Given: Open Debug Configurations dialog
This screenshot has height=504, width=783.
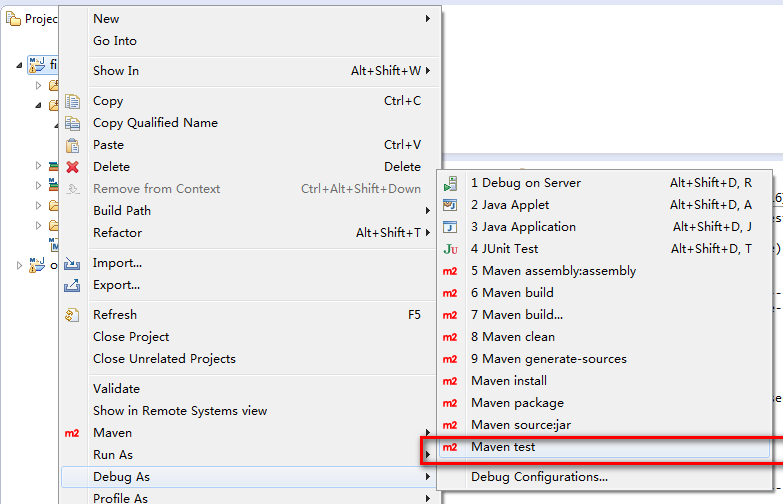Looking at the screenshot, I should pyautogui.click(x=539, y=477).
